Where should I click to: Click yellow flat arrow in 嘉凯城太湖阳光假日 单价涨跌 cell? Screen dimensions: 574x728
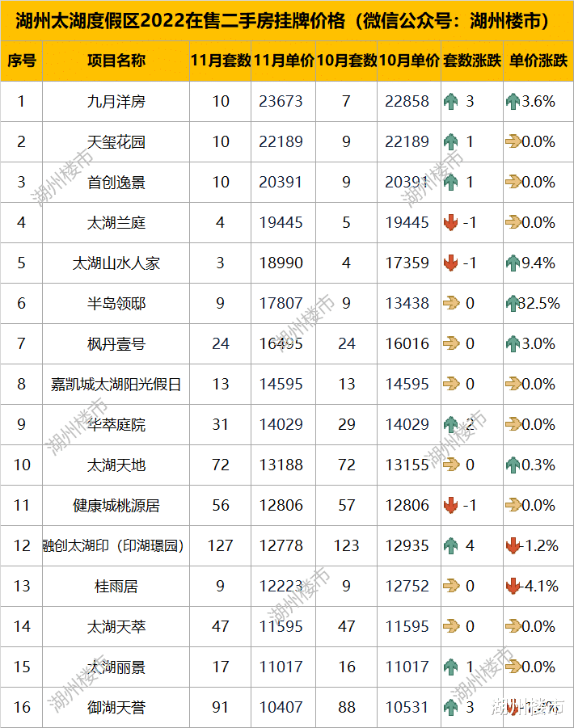click(513, 384)
